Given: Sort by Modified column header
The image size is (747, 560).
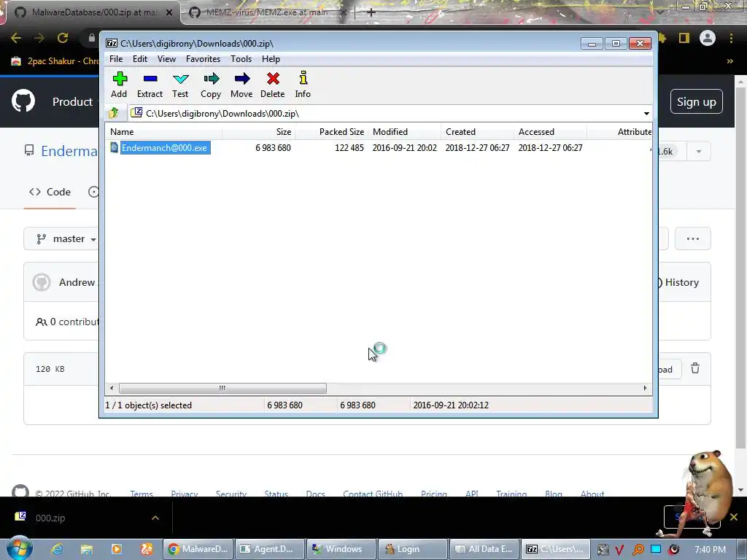Looking at the screenshot, I should tap(404, 132).
